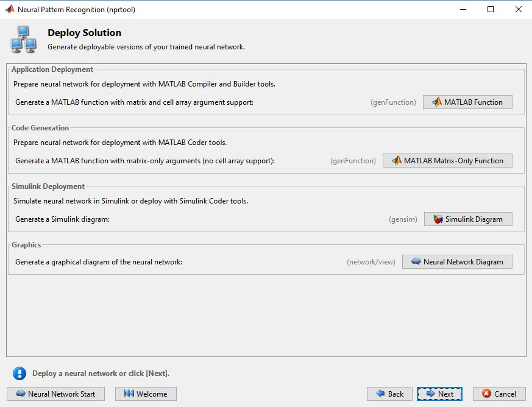
Task: Click the Deploy Solution network computers icon
Action: (23, 40)
